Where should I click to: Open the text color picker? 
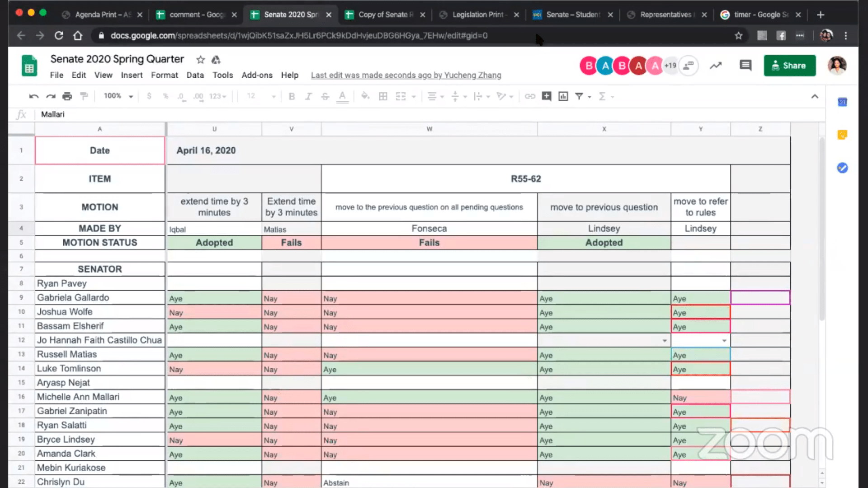point(342,96)
